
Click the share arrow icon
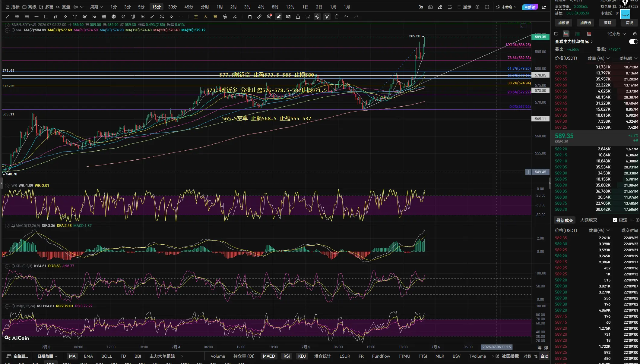pos(544,7)
